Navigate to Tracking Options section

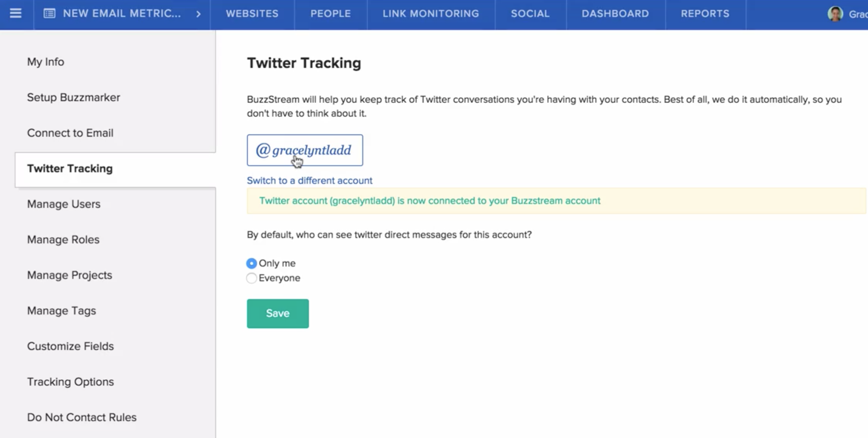tap(70, 382)
